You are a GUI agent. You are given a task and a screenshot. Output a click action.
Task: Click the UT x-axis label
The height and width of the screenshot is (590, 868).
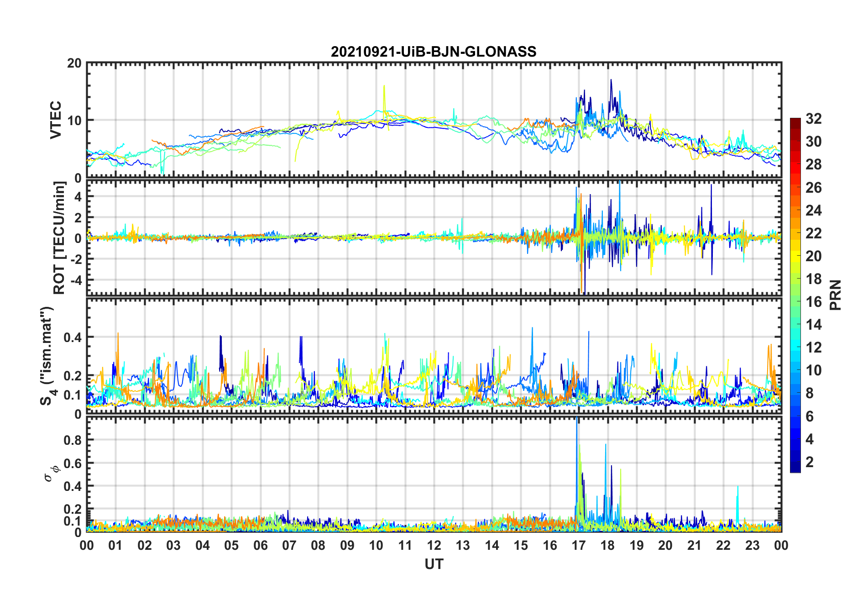pyautogui.click(x=434, y=564)
